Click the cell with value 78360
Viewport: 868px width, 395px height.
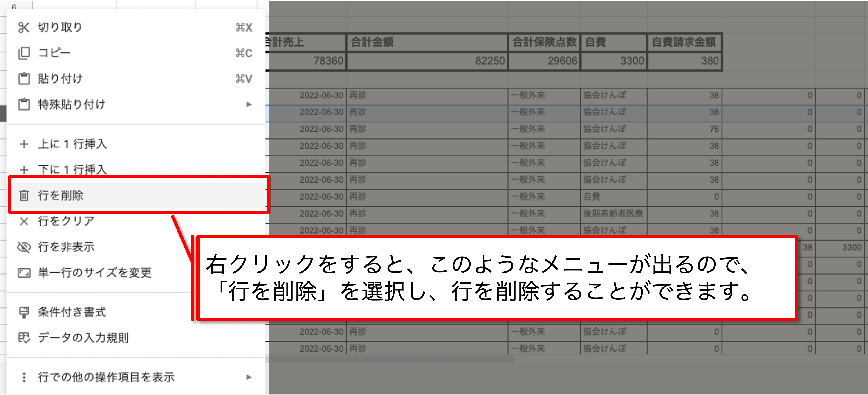point(306,61)
